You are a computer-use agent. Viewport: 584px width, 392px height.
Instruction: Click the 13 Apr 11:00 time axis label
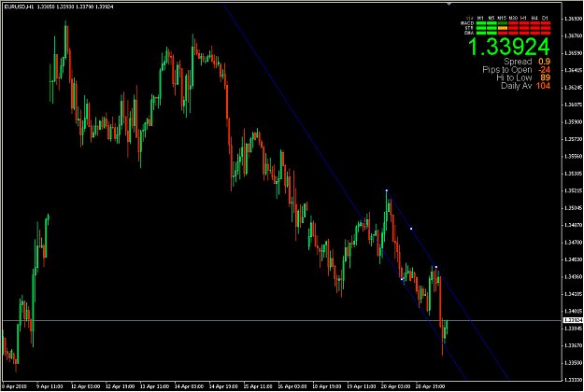pyautogui.click(x=154, y=386)
